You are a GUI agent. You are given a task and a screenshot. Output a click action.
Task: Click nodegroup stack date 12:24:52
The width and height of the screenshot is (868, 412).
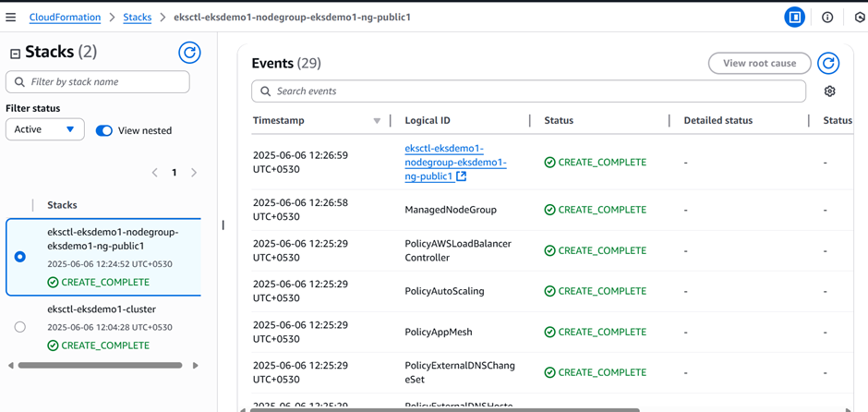pos(110,264)
